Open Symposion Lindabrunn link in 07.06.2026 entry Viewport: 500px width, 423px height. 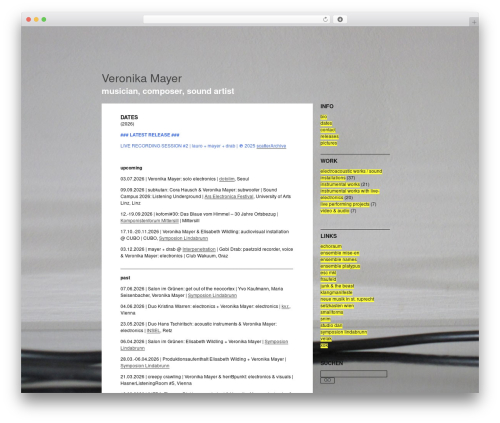pyautogui.click(x=212, y=295)
